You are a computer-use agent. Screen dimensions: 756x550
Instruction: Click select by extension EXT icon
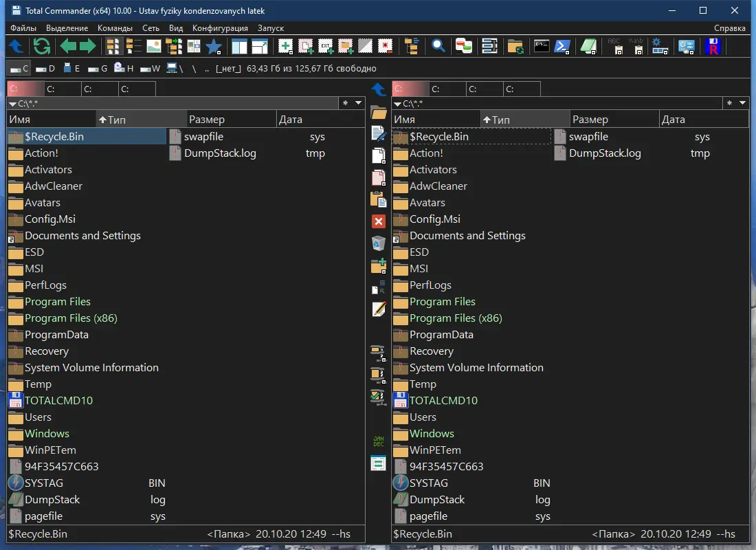click(326, 46)
